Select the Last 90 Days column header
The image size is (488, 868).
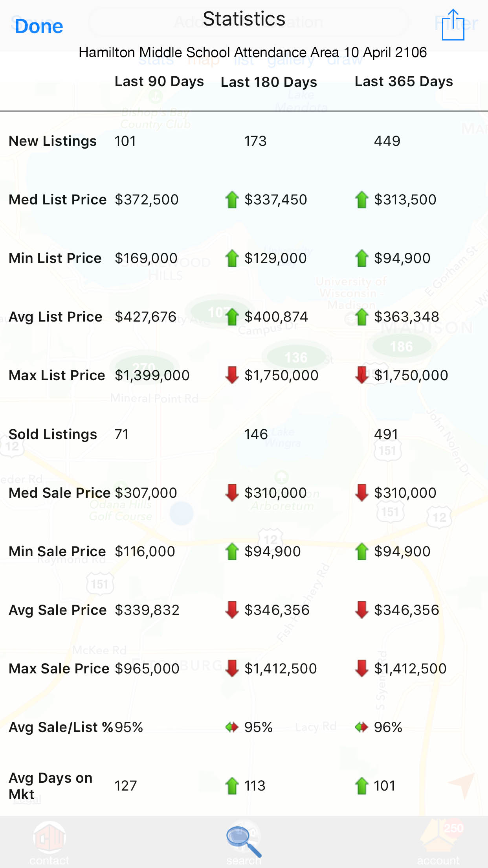click(x=159, y=81)
